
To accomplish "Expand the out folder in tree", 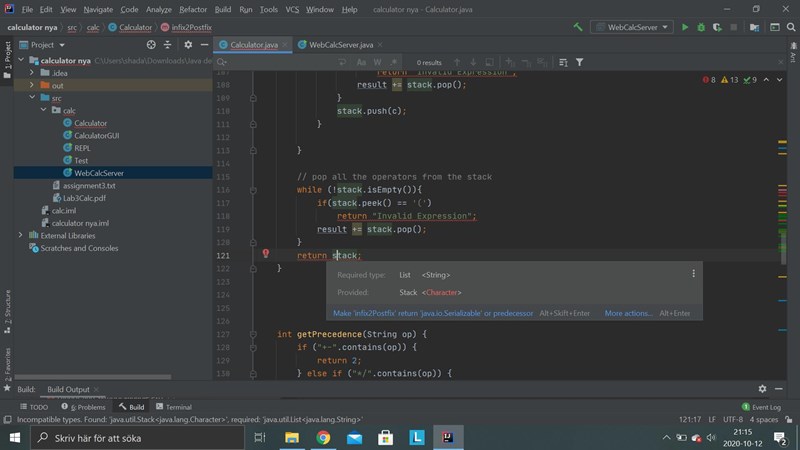I will [33, 86].
